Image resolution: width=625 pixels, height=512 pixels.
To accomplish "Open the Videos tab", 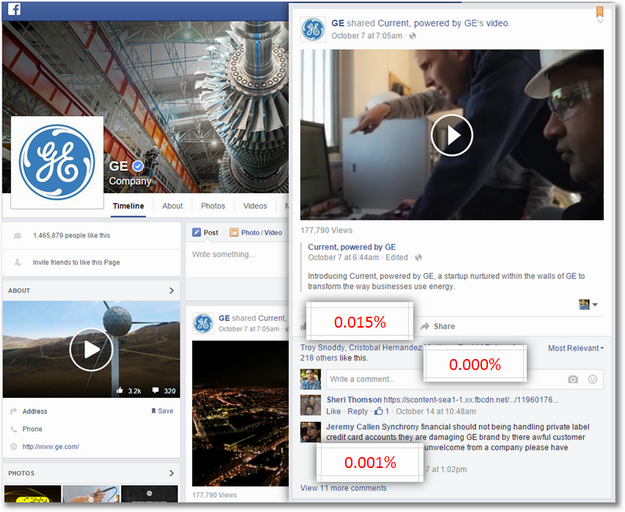I will click(x=255, y=206).
